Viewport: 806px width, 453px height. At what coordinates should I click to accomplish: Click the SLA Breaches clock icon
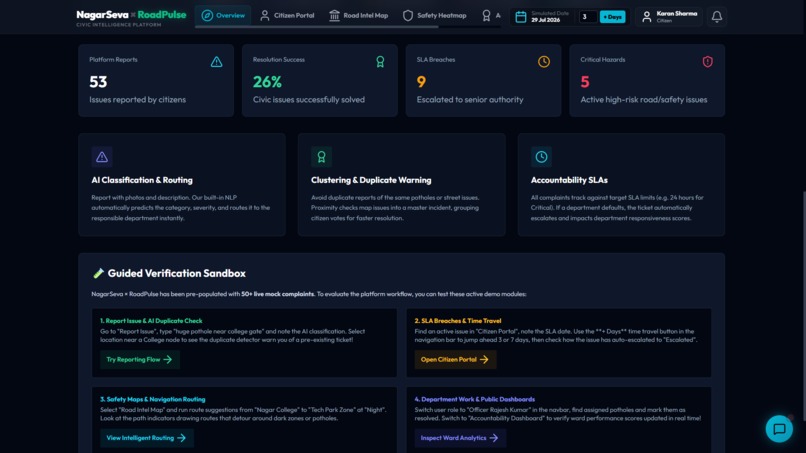544,62
